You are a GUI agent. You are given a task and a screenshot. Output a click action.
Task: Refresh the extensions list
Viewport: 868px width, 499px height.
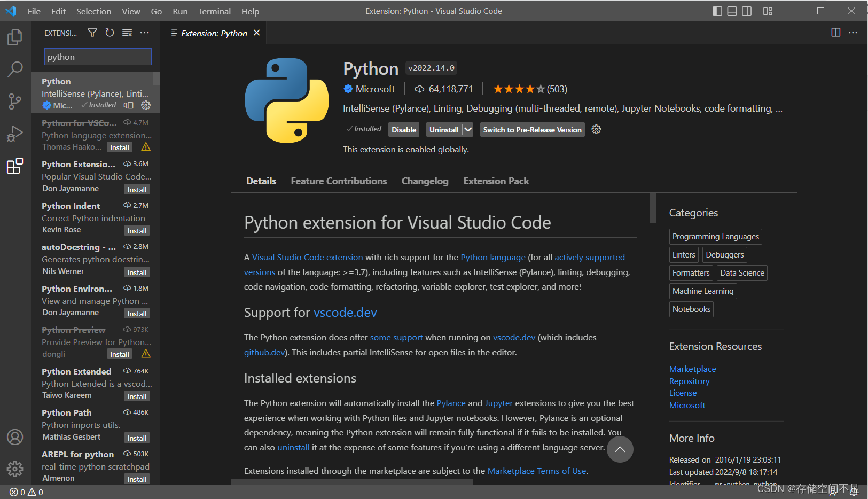(x=110, y=33)
